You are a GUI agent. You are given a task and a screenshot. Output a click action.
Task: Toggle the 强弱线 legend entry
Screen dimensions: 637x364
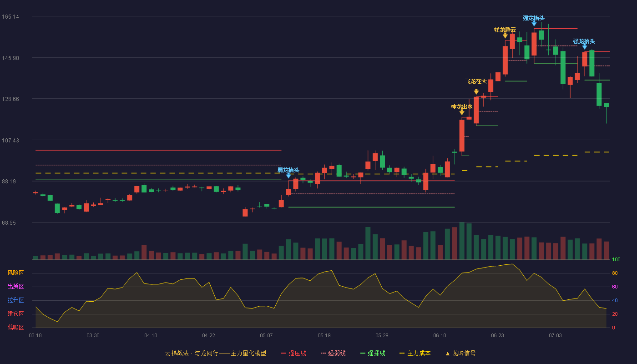[x=333, y=353]
